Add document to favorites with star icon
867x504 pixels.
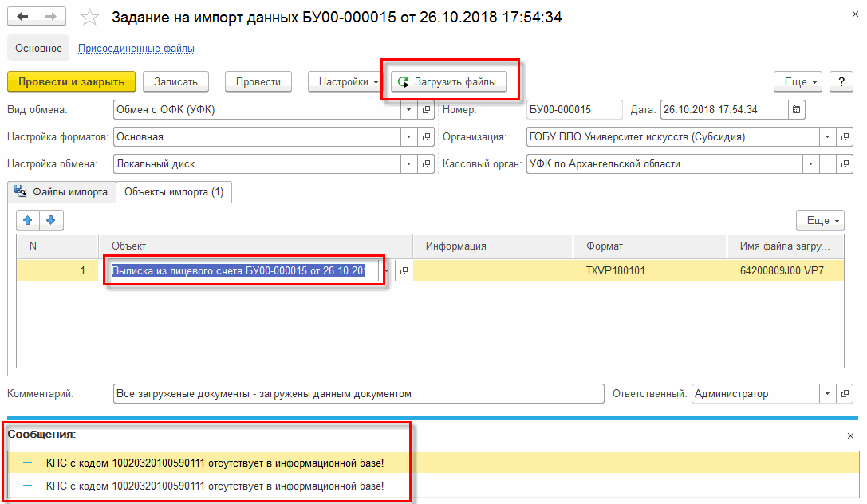(89, 17)
